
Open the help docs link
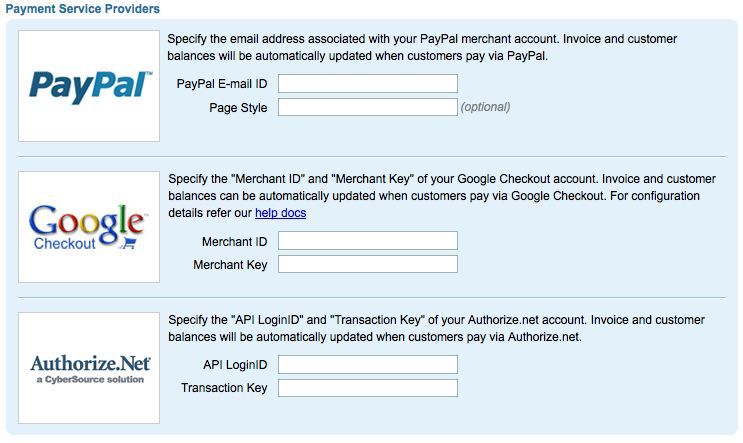click(280, 213)
